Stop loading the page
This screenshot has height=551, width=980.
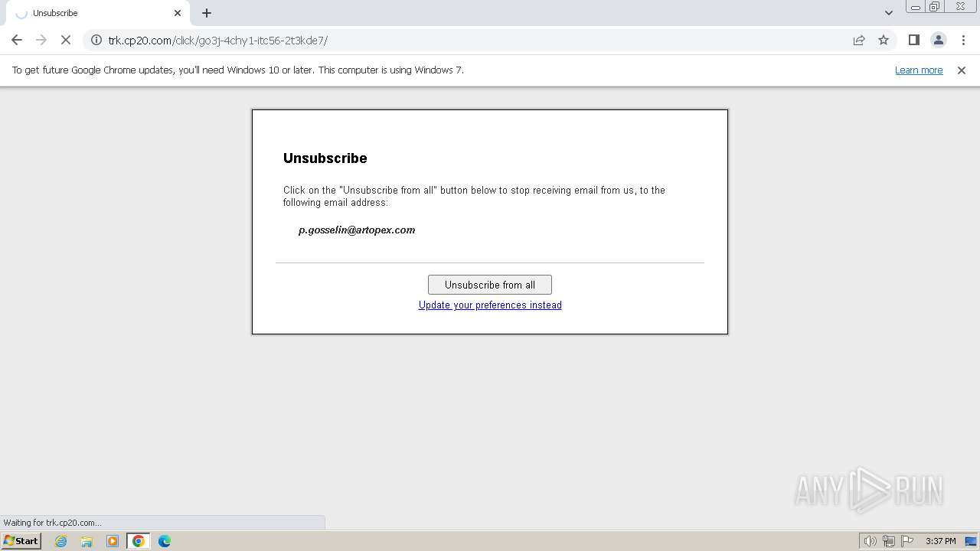(x=66, y=40)
